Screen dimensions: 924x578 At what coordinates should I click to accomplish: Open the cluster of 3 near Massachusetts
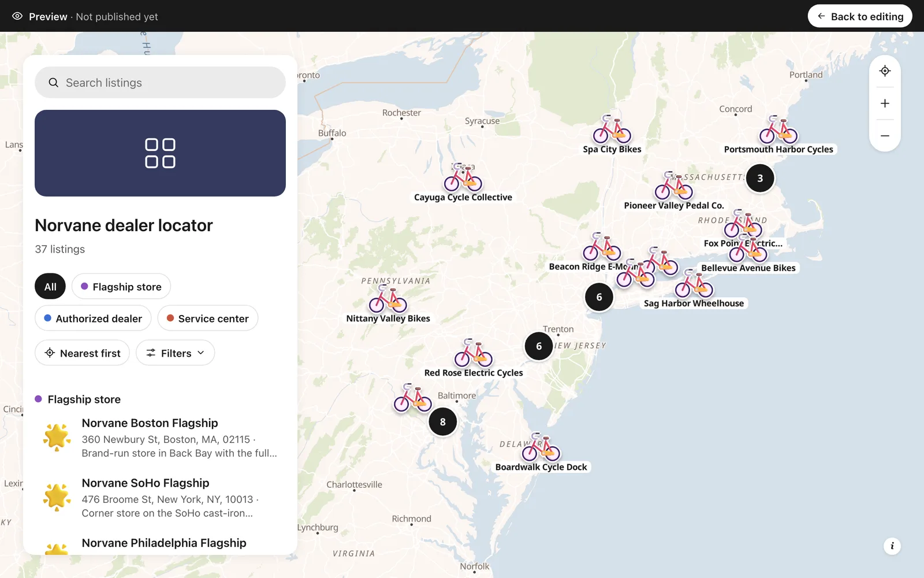click(760, 178)
